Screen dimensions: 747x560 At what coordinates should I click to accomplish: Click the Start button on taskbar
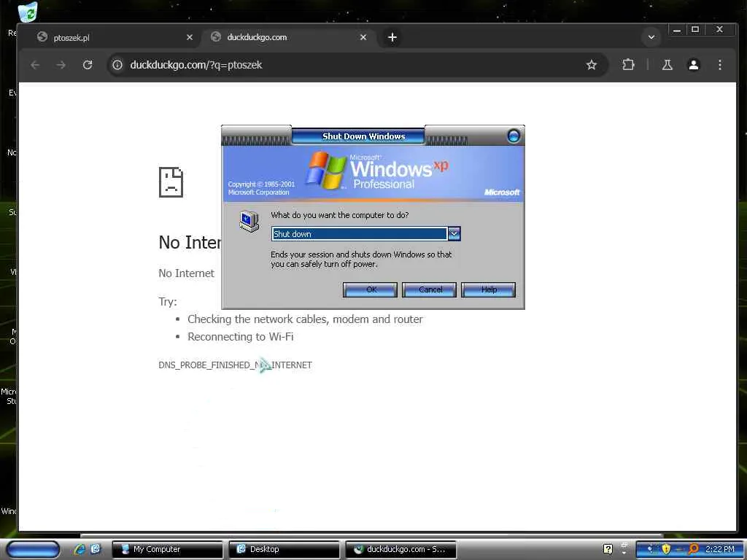[x=34, y=549]
